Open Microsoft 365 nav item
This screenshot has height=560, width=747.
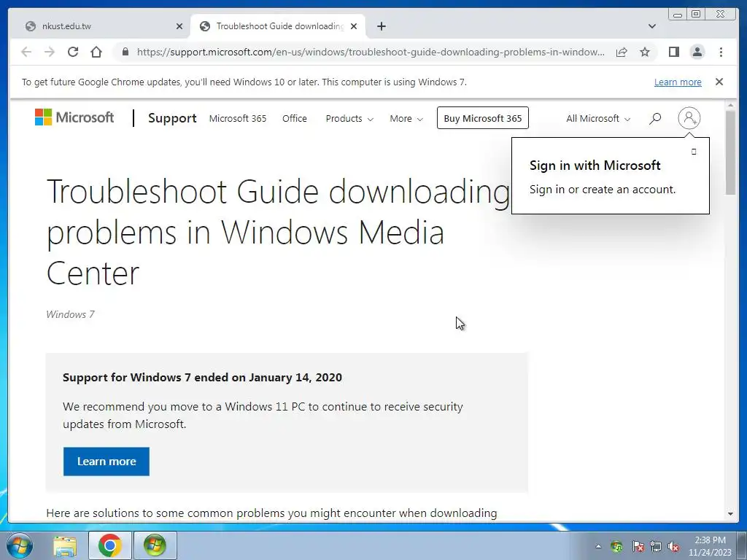(x=238, y=119)
